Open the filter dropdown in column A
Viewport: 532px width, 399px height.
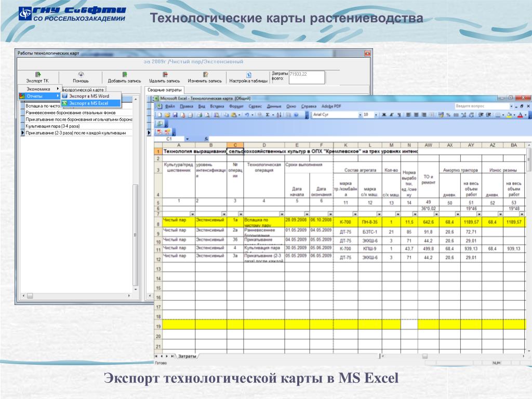[192, 214]
